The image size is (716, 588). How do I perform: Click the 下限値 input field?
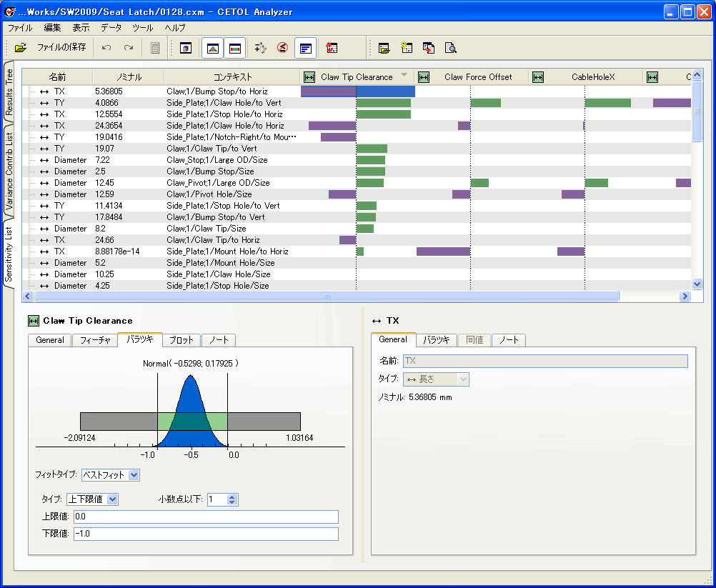pyautogui.click(x=206, y=534)
